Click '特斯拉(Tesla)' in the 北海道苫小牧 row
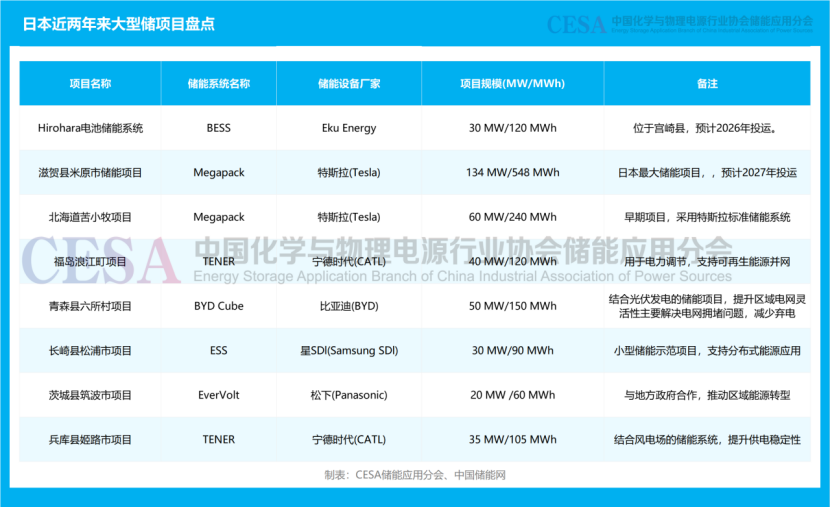Viewport: 831px width, 507px height. pos(349,217)
